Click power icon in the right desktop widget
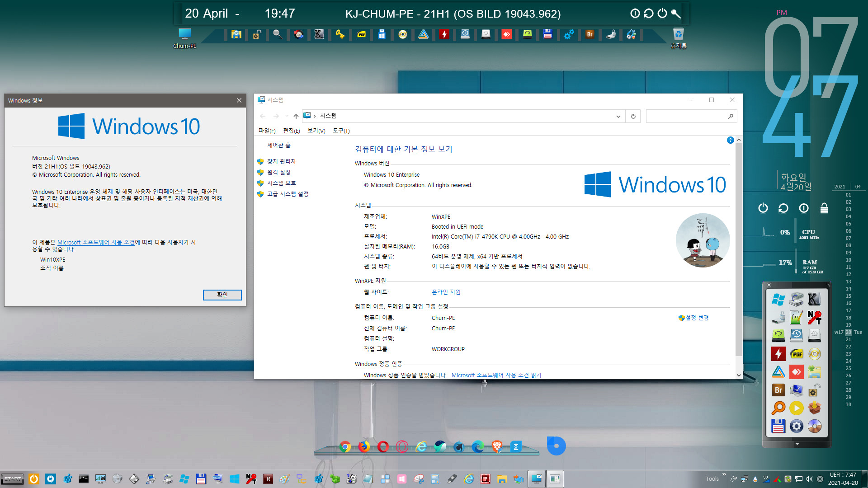 coord(763,208)
